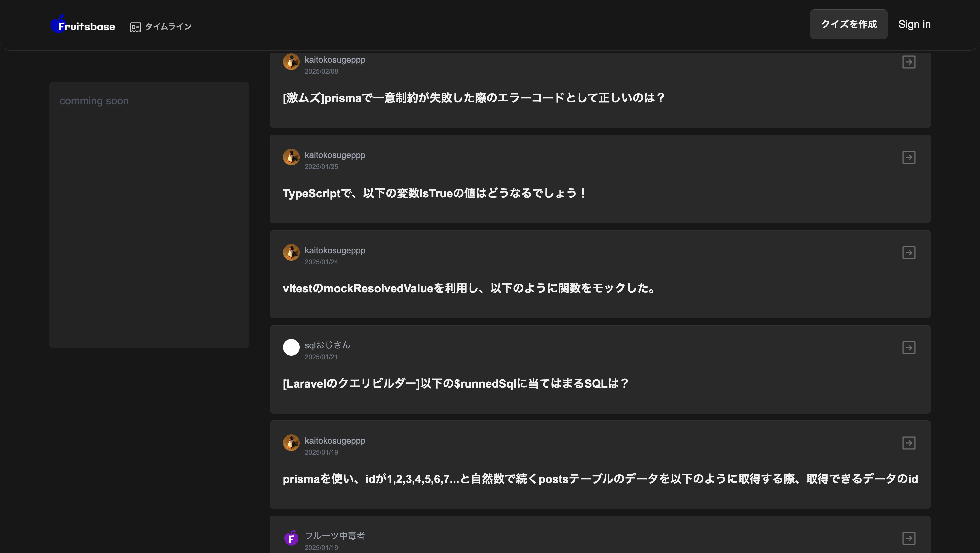The width and height of the screenshot is (980, 553).
Task: Open the Laravel query builder quiz arrow icon
Action: (909, 347)
